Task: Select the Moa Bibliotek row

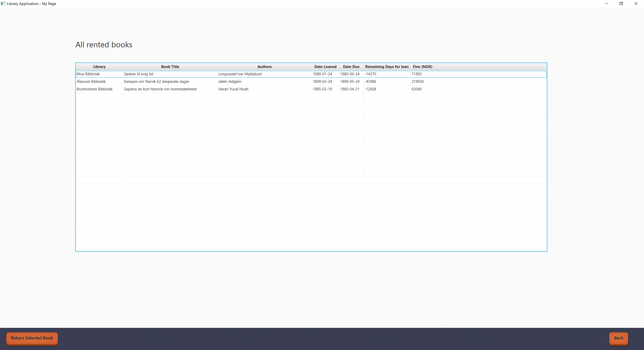Action: pyautogui.click(x=88, y=74)
